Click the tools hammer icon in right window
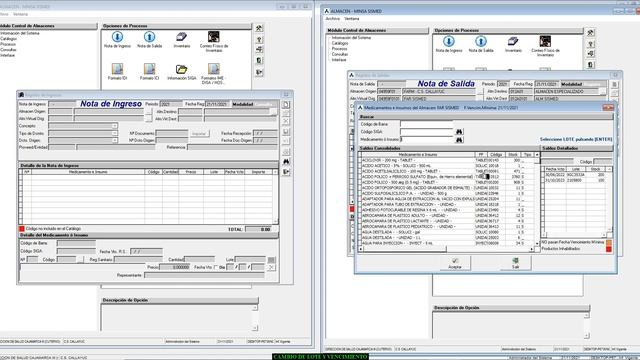Viewport: 640px width, 360px height. coord(591,33)
